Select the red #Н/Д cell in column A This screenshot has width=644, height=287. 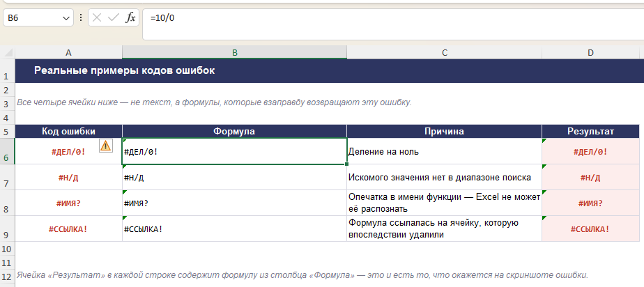point(68,178)
